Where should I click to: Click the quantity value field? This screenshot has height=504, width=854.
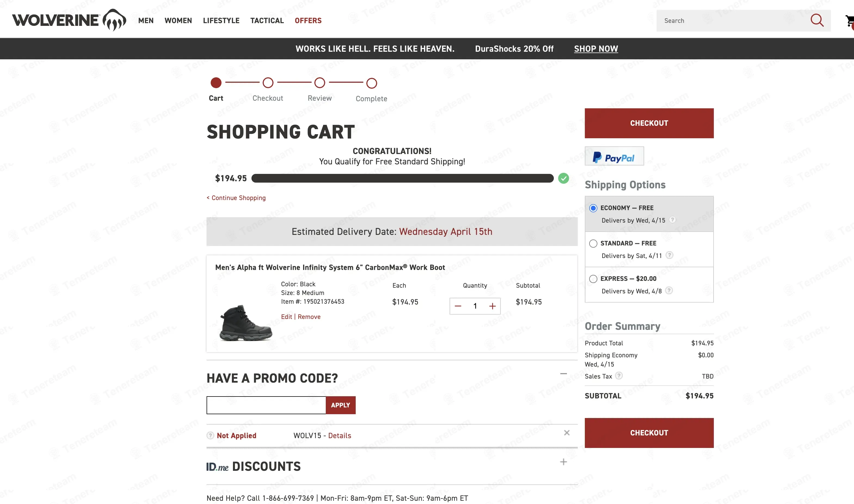pyautogui.click(x=475, y=306)
